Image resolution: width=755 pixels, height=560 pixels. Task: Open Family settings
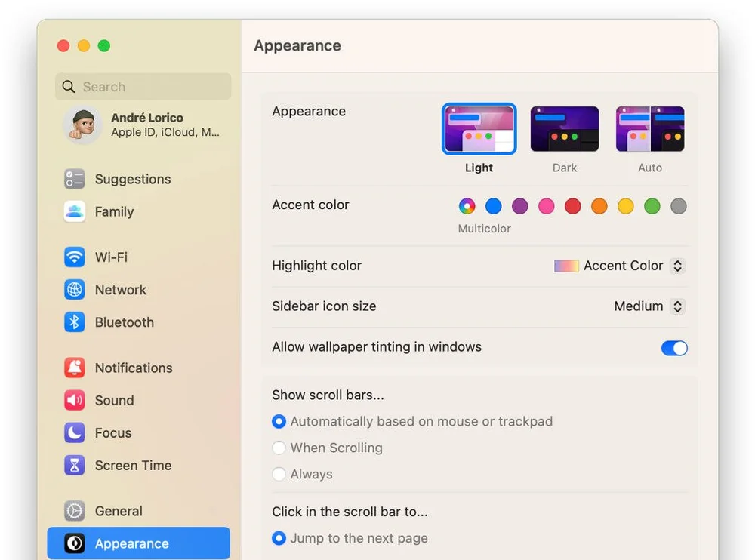coord(115,211)
